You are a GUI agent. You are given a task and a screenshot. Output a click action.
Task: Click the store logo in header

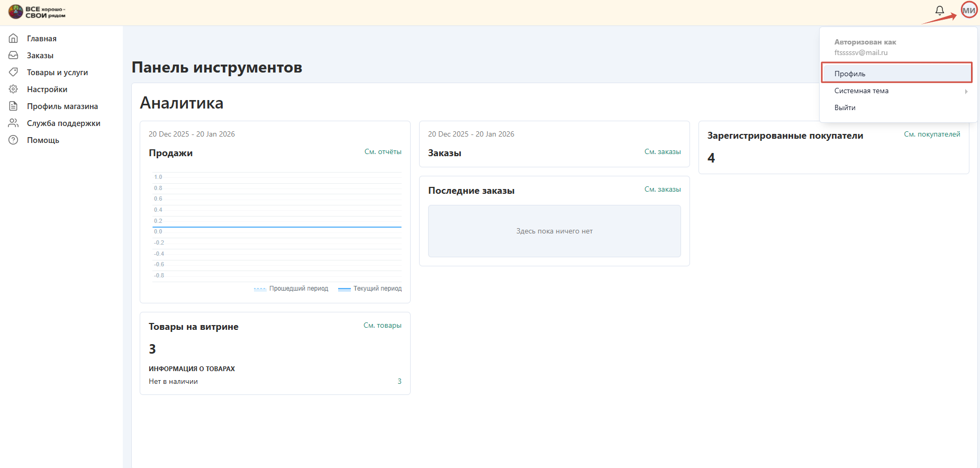[37, 12]
